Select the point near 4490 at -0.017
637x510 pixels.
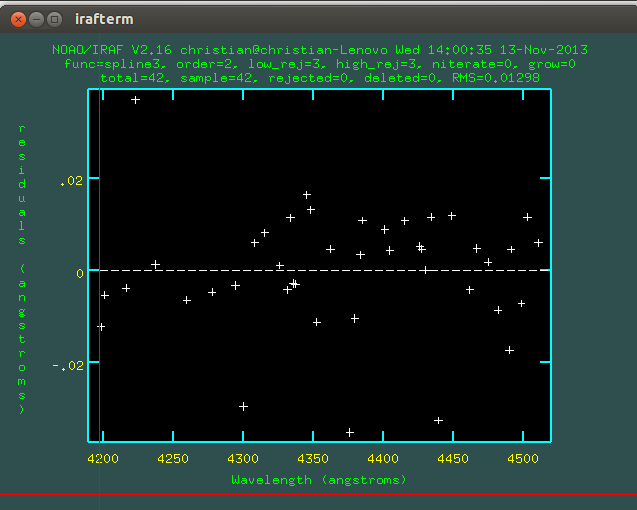(509, 350)
